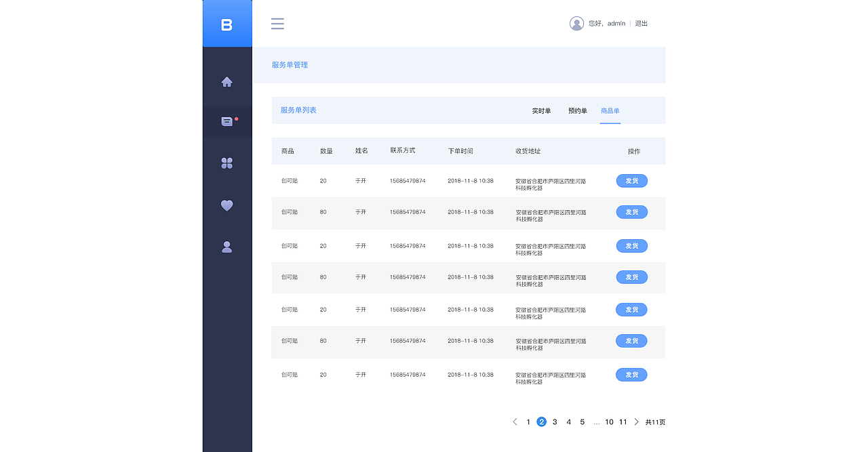Viewport: 868px width, 452px height.
Task: Open the user profile sidebar icon
Action: [x=227, y=247]
